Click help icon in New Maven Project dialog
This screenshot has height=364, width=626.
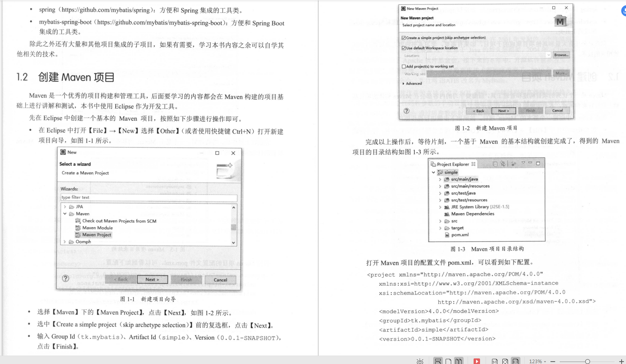[x=406, y=111]
